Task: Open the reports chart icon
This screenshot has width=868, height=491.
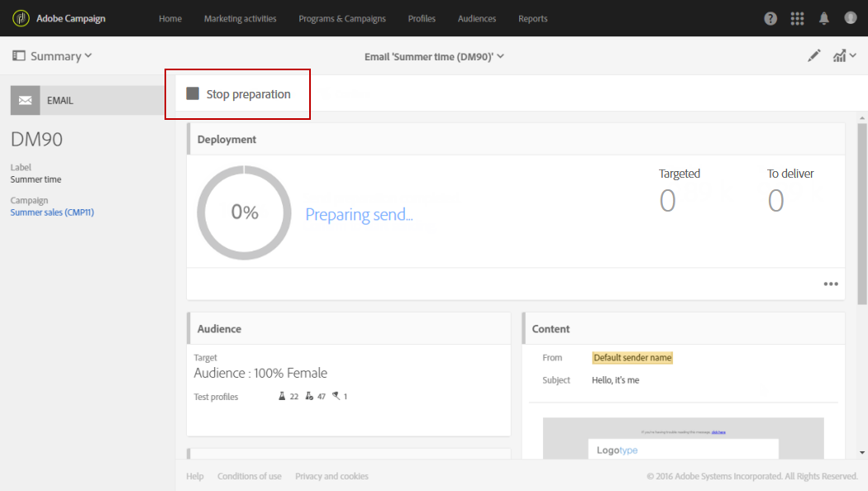Action: [840, 56]
